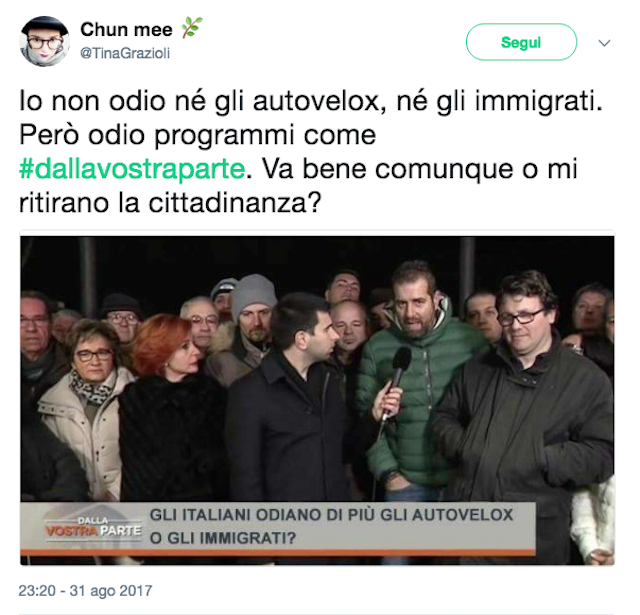Follow the account with the Segui button
Screen dimensions: 640x615
pos(521,42)
